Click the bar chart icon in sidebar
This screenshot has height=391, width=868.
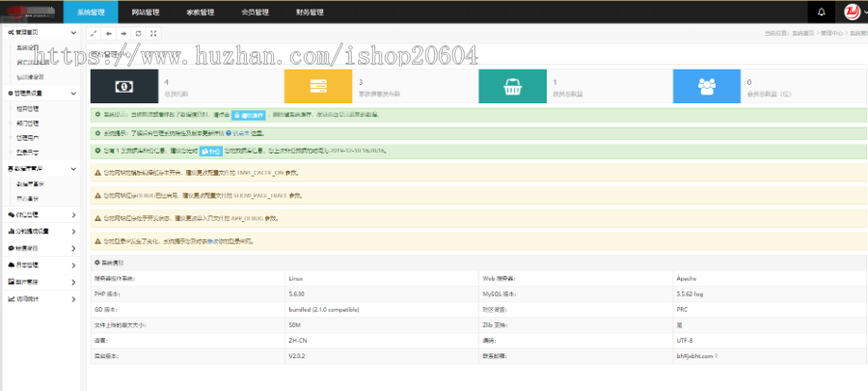[11, 231]
